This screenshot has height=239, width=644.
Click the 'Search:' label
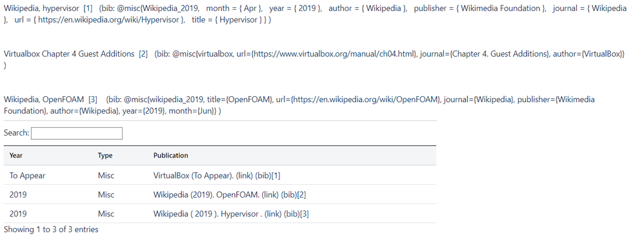[16, 133]
